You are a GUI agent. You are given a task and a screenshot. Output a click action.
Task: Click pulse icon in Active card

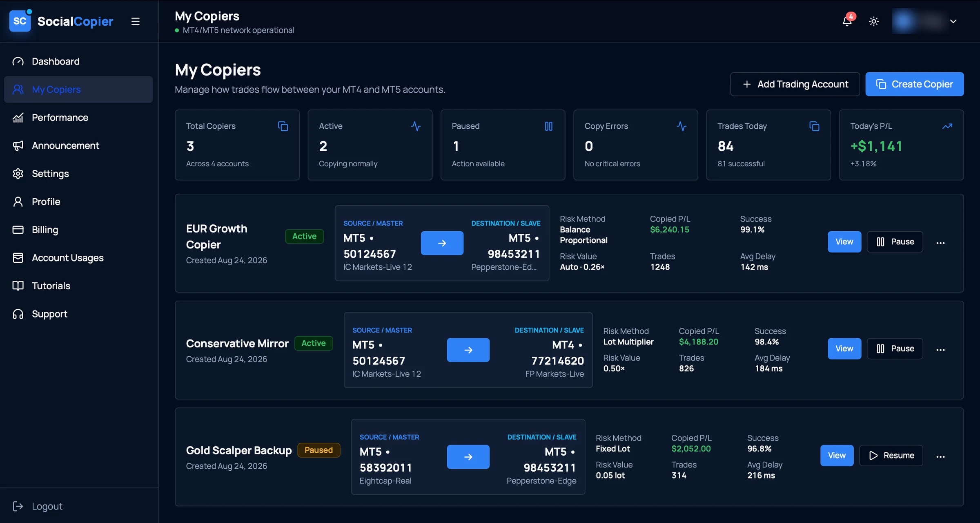pyautogui.click(x=416, y=126)
